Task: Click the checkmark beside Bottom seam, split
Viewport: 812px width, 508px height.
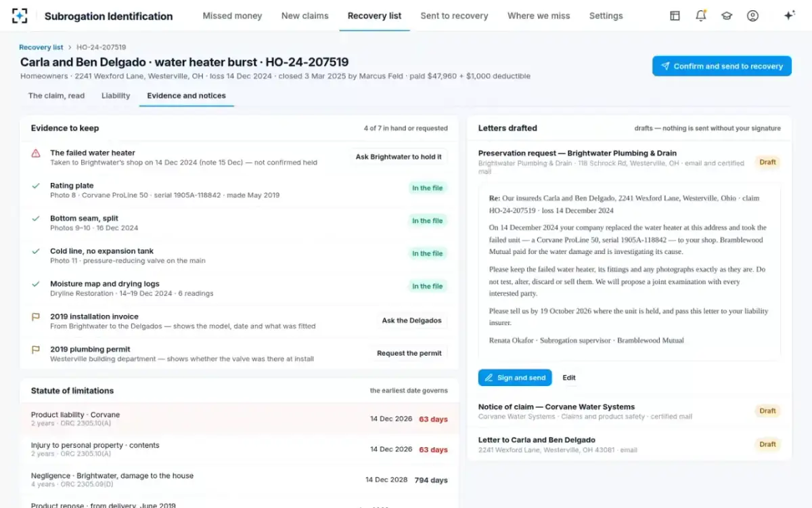Action: tap(36, 219)
